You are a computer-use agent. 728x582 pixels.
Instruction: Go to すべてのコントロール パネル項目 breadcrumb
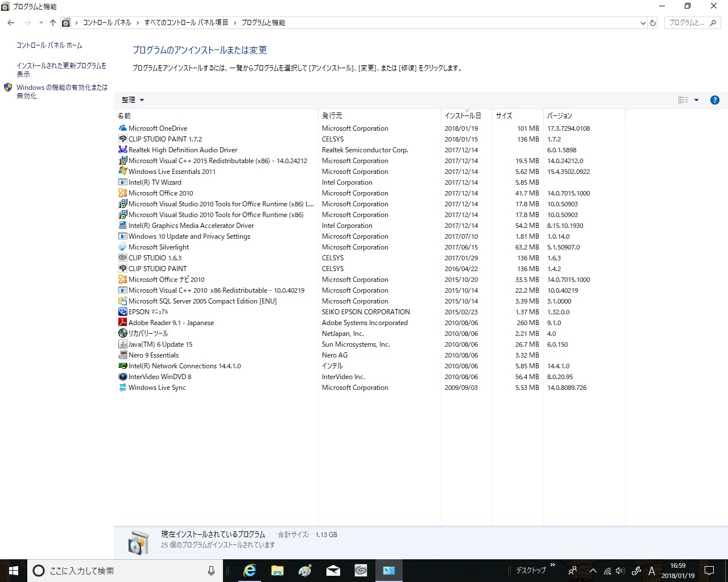[x=186, y=23]
